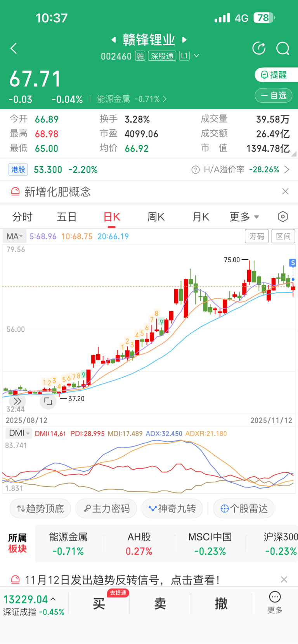Open the 沪深300 sector card

pos(281,544)
